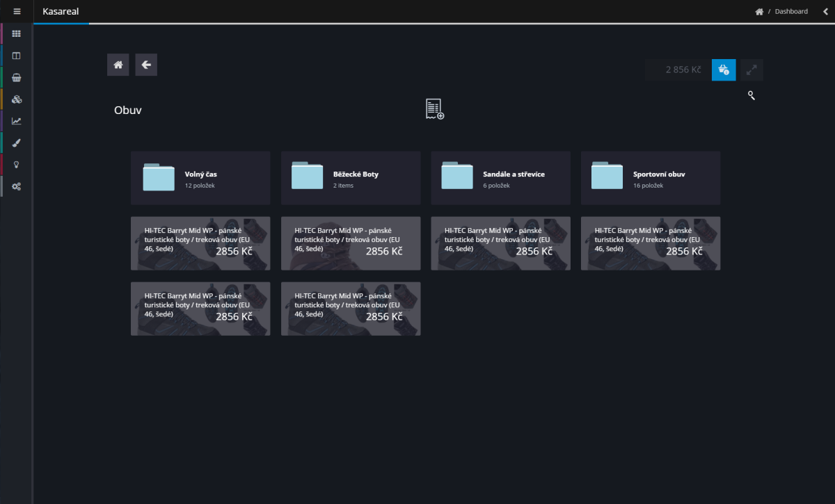Click the 2 856 Kč total field
The image size is (835, 504).
pos(678,70)
